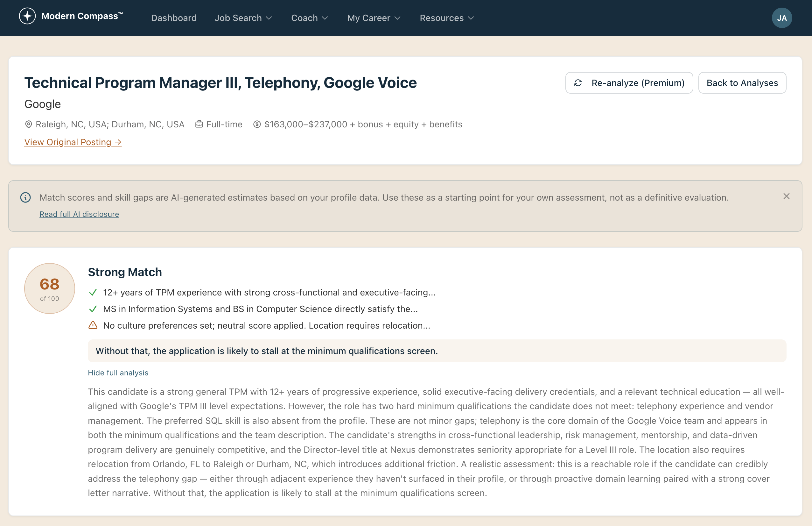The width and height of the screenshot is (812, 526).
Task: Click the 'MS in Information Systems' bullet
Action: pos(260,309)
